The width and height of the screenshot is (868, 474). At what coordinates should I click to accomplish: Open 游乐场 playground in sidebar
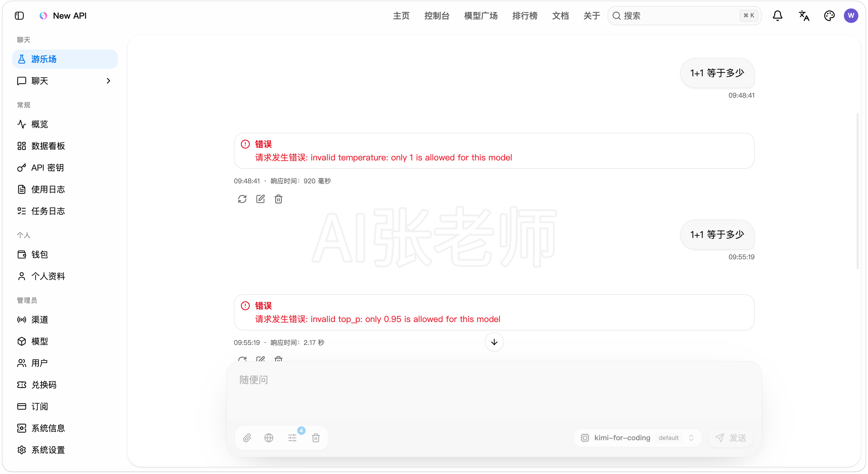point(65,59)
